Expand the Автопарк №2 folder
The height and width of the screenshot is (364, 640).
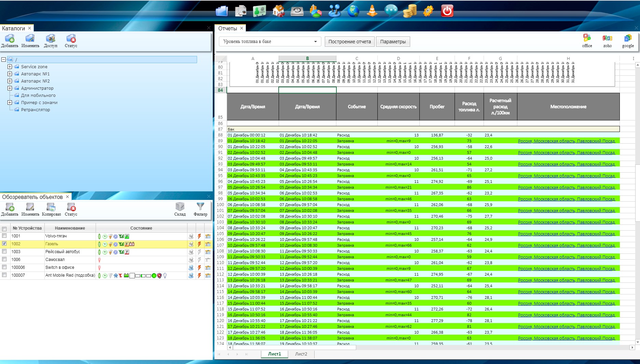(x=10, y=81)
